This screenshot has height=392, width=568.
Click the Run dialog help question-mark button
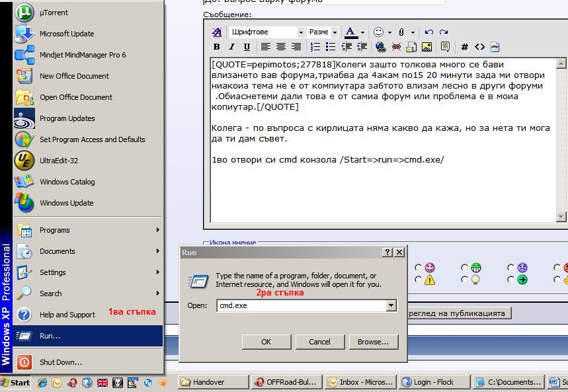pos(387,252)
